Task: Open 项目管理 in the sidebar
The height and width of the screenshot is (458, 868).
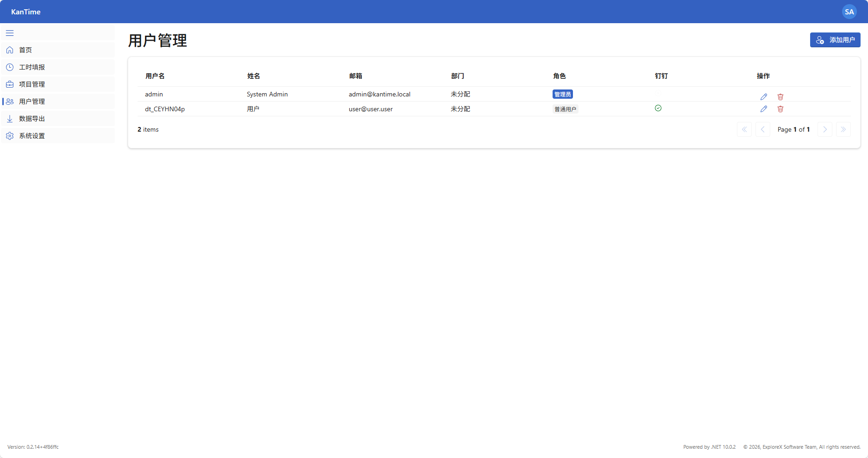Action: click(x=32, y=84)
